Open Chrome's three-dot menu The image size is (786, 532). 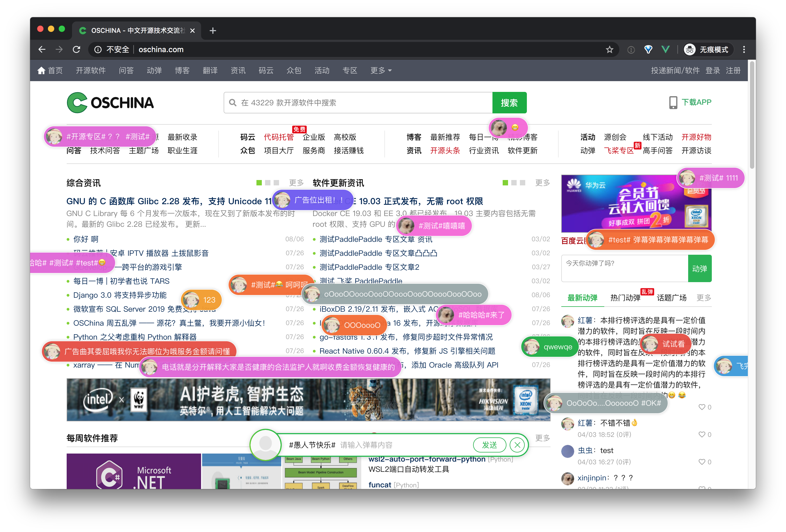pos(744,49)
